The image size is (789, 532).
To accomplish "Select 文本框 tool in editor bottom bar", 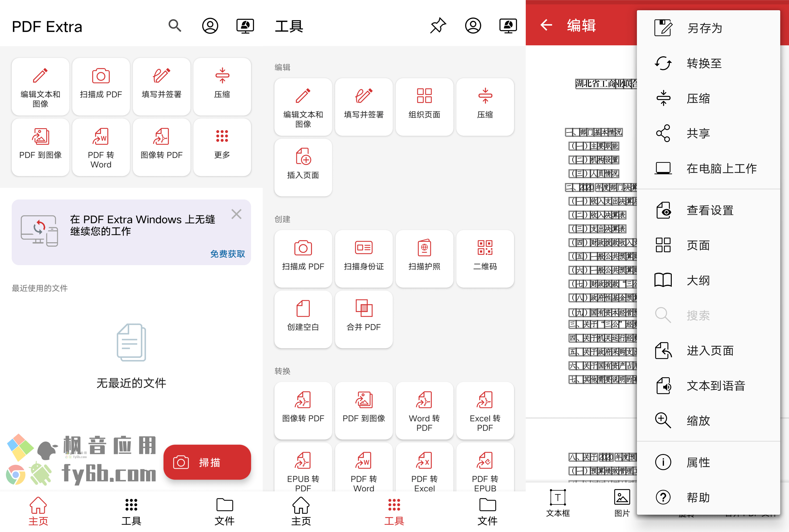I will pyautogui.click(x=558, y=503).
